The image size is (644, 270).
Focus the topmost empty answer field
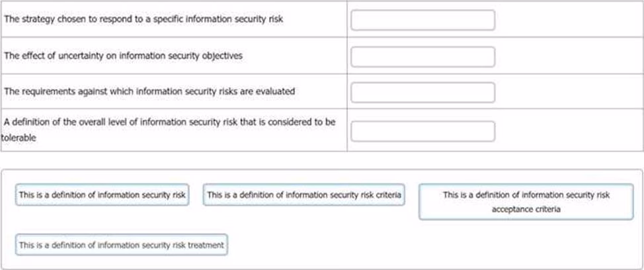423,21
